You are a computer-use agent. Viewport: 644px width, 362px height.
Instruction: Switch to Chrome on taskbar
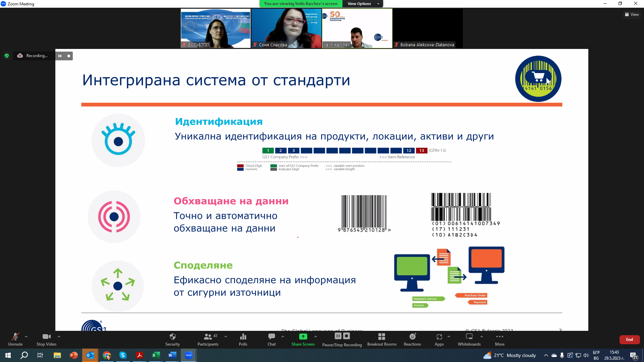coord(107,355)
